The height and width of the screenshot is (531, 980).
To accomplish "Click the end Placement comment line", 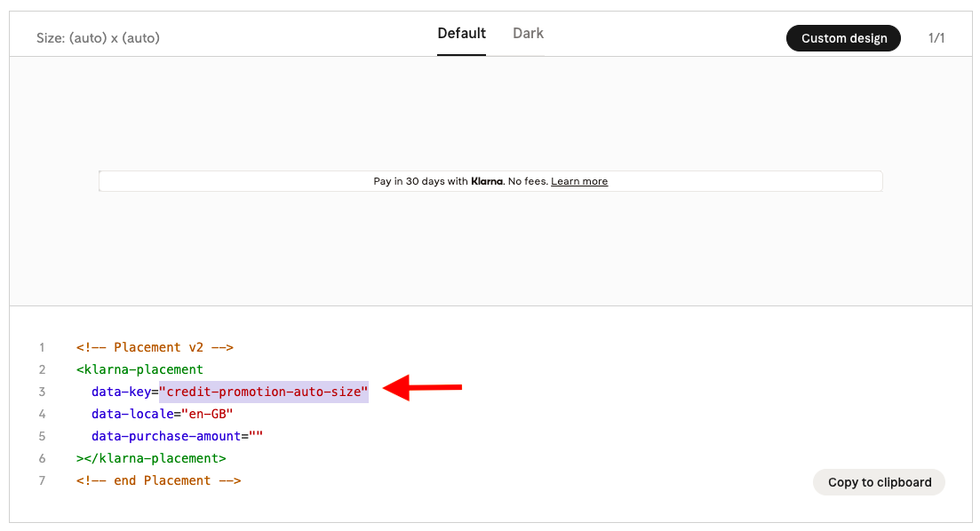I will click(159, 480).
